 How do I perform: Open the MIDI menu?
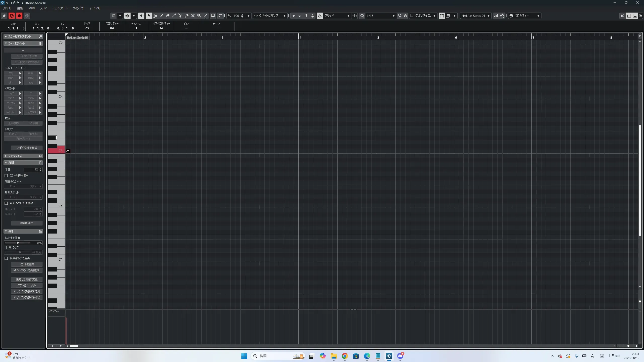[31, 8]
